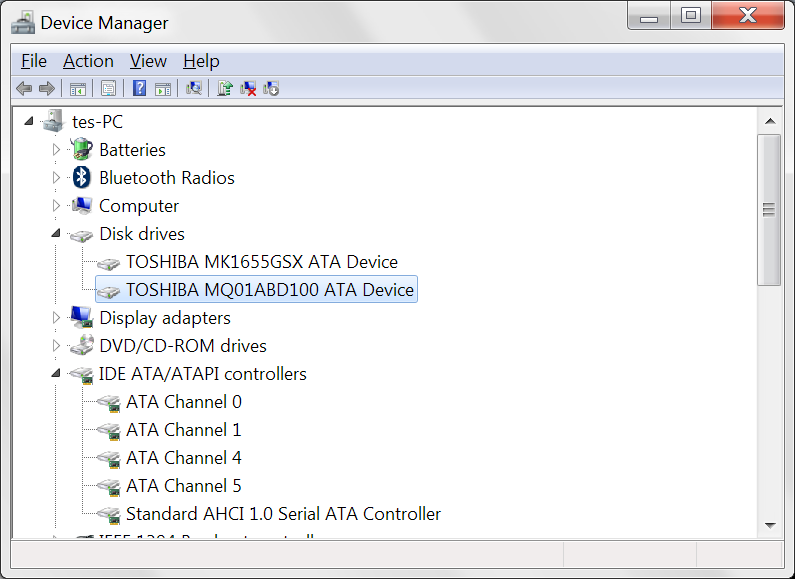
Task: Click the Show/Hide Console Tree toolbar icon
Action: [x=78, y=89]
